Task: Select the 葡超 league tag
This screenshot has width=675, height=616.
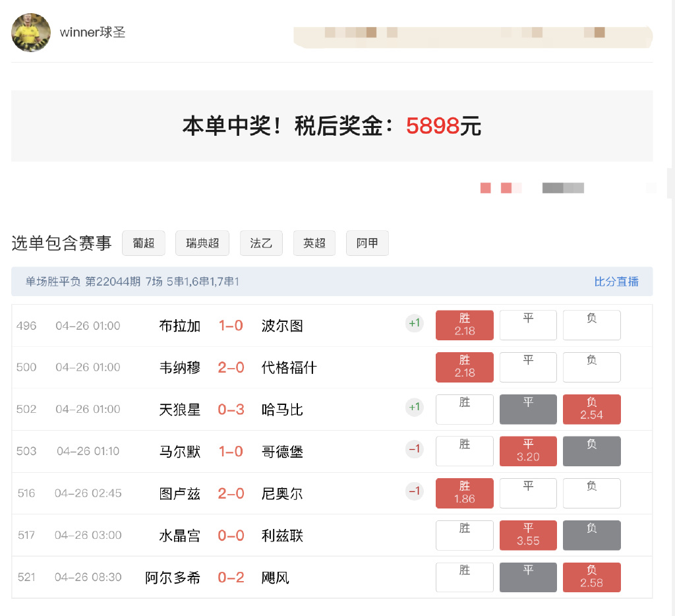Action: (144, 243)
